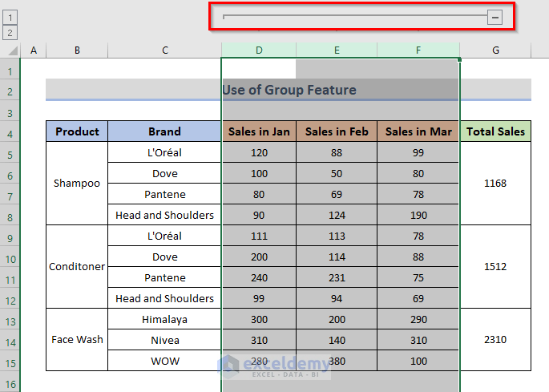Select the 2310 total sales cell
Image resolution: width=549 pixels, height=392 pixels.
pyautogui.click(x=495, y=340)
